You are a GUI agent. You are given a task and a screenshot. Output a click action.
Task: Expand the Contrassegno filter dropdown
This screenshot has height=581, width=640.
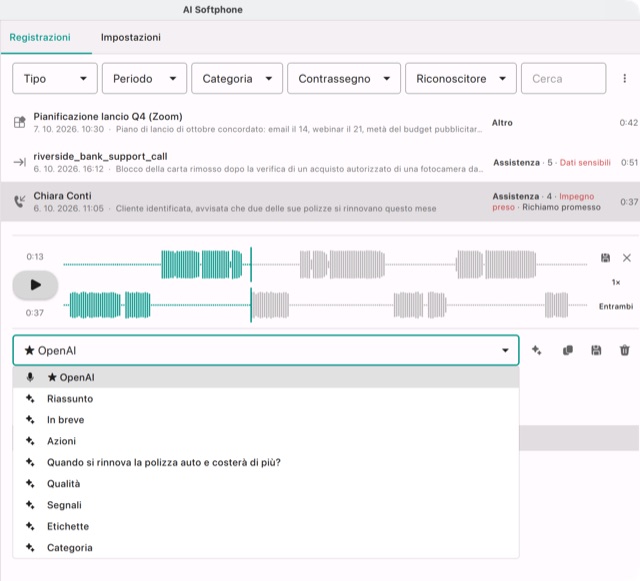(x=344, y=78)
